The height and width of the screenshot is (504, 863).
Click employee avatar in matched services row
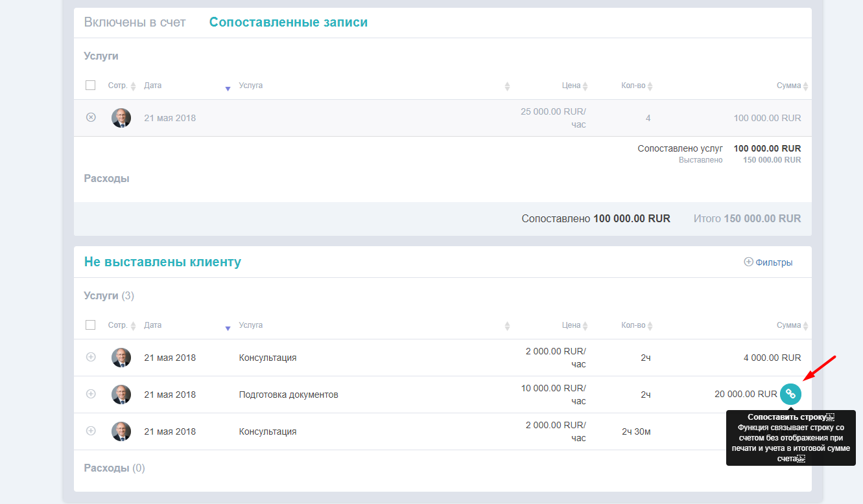(x=121, y=118)
